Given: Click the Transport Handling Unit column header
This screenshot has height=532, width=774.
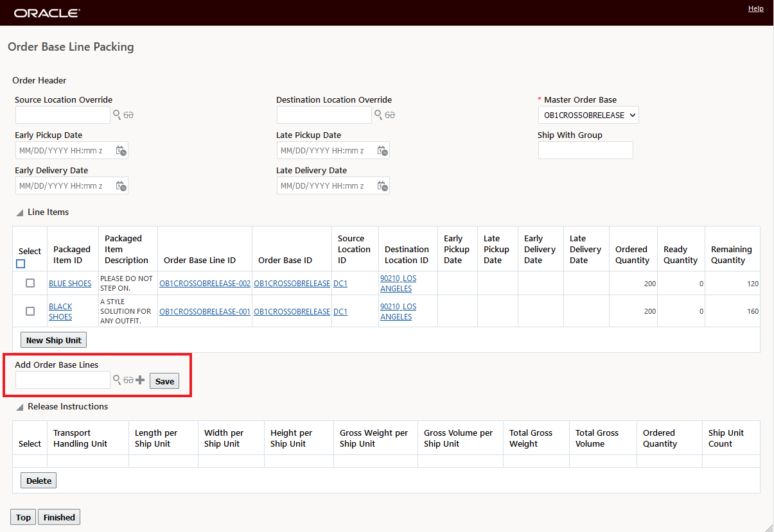Looking at the screenshot, I should tap(80, 438).
